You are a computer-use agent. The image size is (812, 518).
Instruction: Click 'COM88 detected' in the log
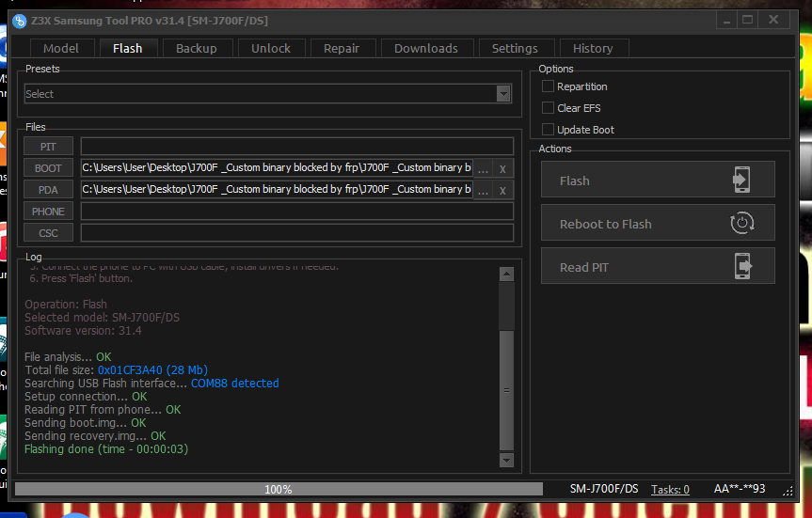234,383
